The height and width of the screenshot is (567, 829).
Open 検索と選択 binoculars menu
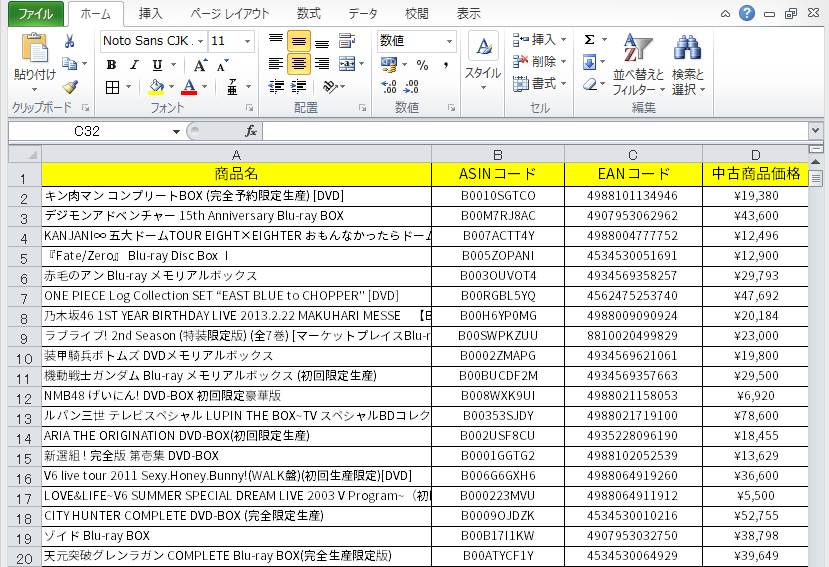(688, 65)
